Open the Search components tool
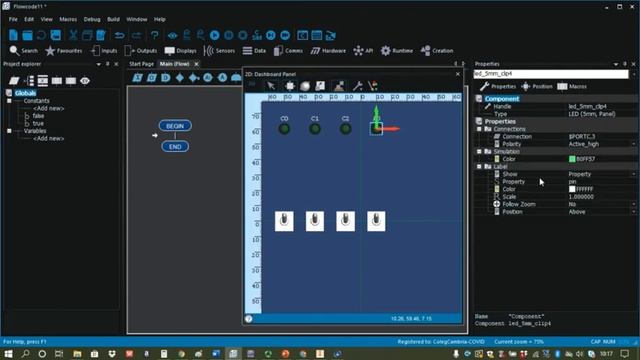Viewport: 640px width, 360px height. pyautogui.click(x=23, y=51)
